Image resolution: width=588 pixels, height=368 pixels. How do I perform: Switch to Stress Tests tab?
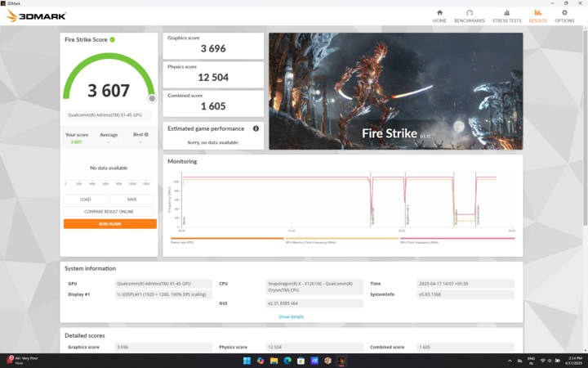point(506,16)
